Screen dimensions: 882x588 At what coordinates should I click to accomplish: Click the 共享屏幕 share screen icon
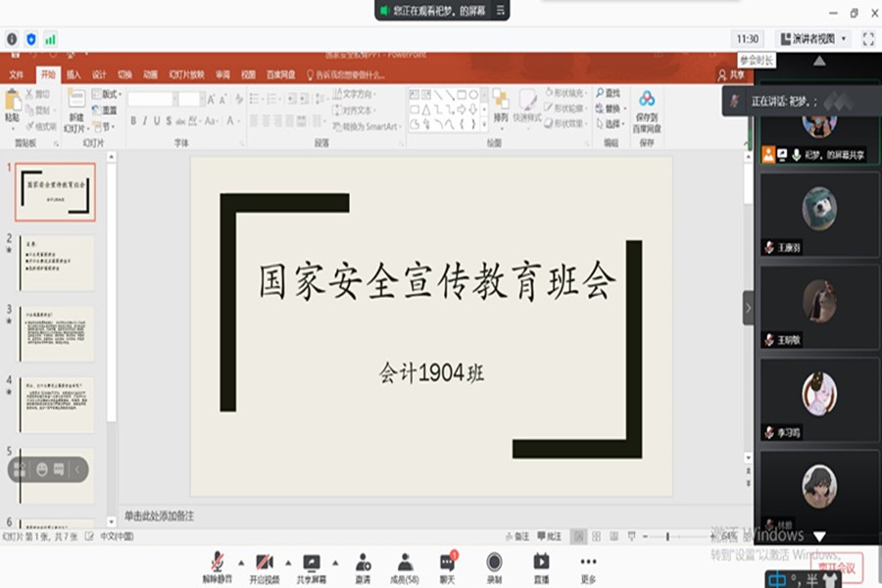(312, 563)
